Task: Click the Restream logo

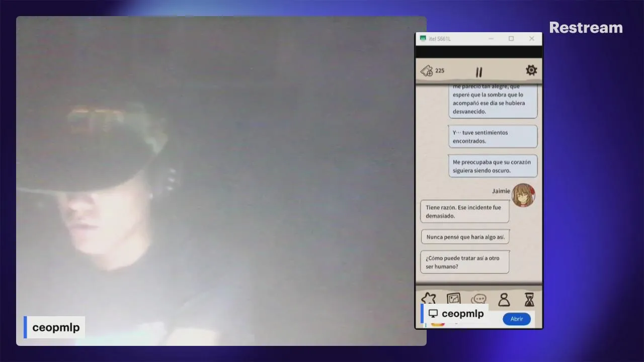Action: coord(586,28)
